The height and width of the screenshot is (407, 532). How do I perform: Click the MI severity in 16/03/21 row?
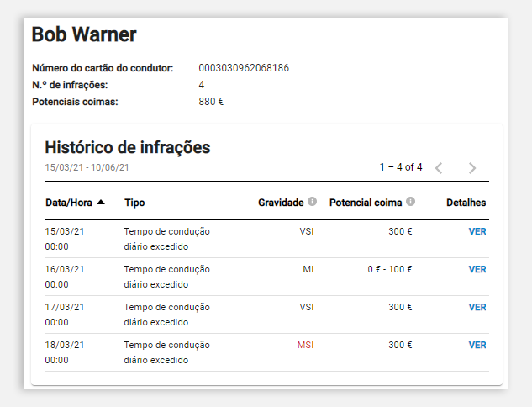click(x=308, y=270)
